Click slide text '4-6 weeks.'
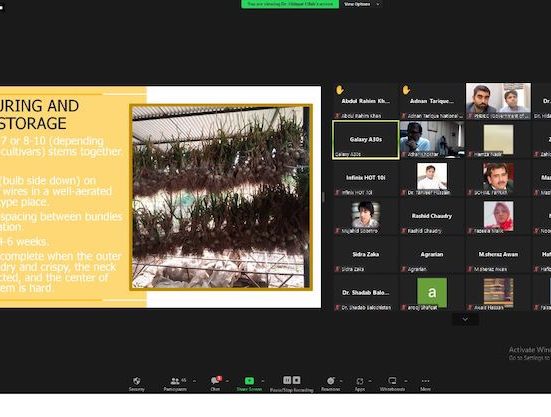551x417 pixels. point(25,242)
